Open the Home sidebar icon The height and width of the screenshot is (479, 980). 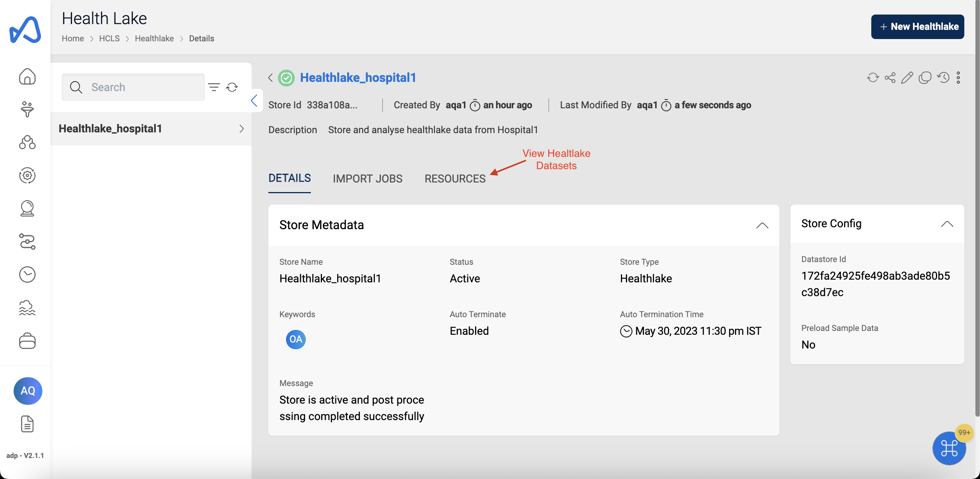pos(27,77)
